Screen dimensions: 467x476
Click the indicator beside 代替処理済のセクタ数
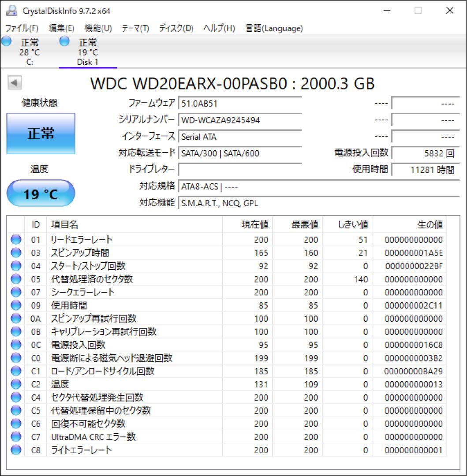pyautogui.click(x=16, y=279)
